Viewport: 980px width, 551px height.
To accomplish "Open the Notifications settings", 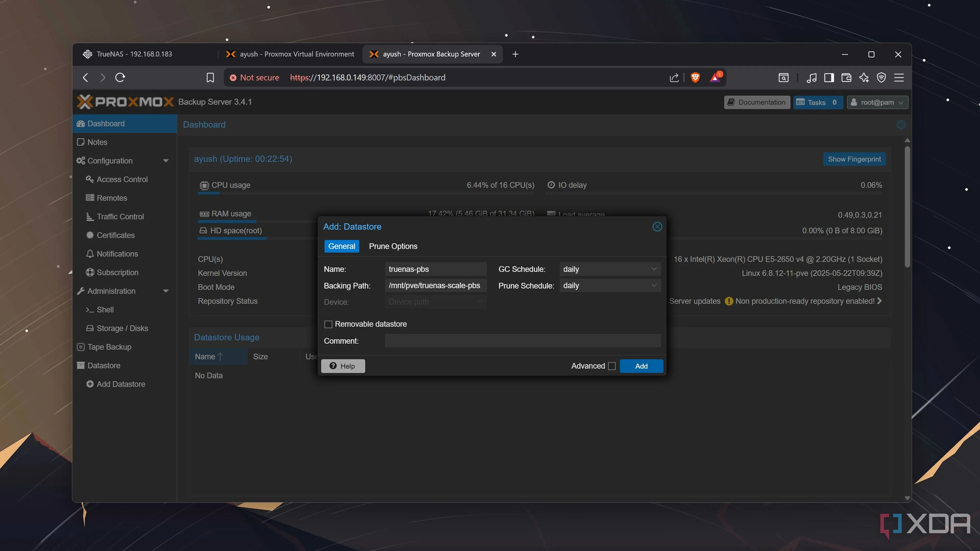I will pos(117,254).
